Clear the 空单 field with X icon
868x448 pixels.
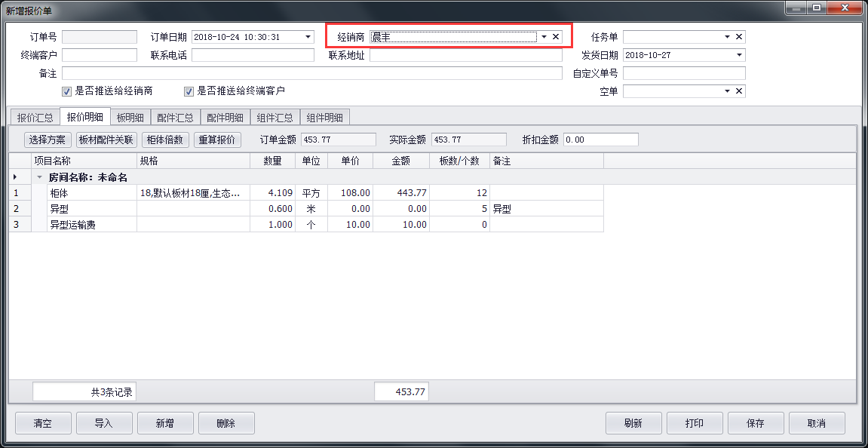point(739,91)
